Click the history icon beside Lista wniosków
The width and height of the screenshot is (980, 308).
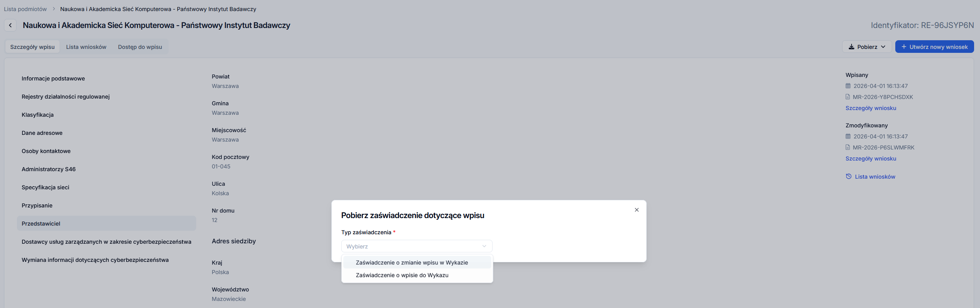click(848, 176)
